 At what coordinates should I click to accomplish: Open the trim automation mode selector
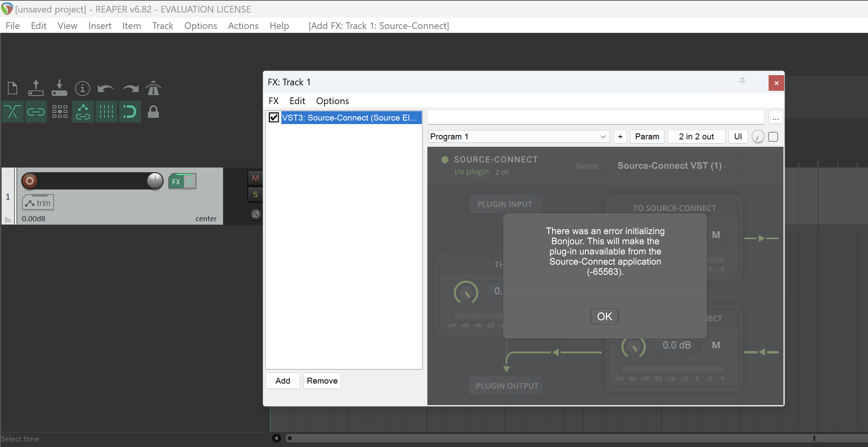point(38,203)
